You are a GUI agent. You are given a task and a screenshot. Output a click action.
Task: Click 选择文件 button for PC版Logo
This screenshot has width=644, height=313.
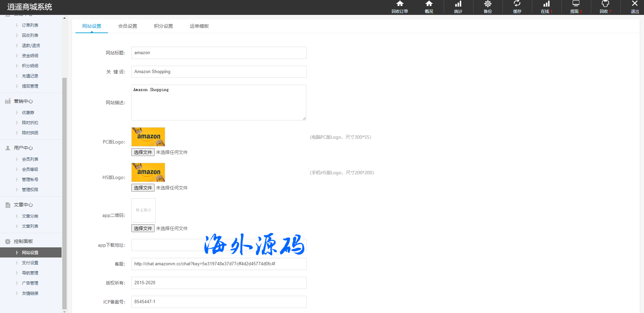(143, 152)
